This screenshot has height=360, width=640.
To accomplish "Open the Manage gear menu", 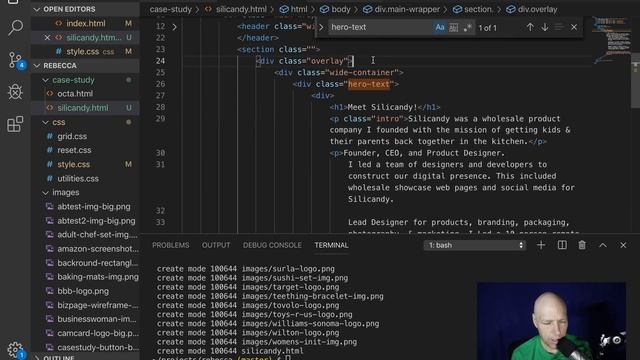I will 15,349.
